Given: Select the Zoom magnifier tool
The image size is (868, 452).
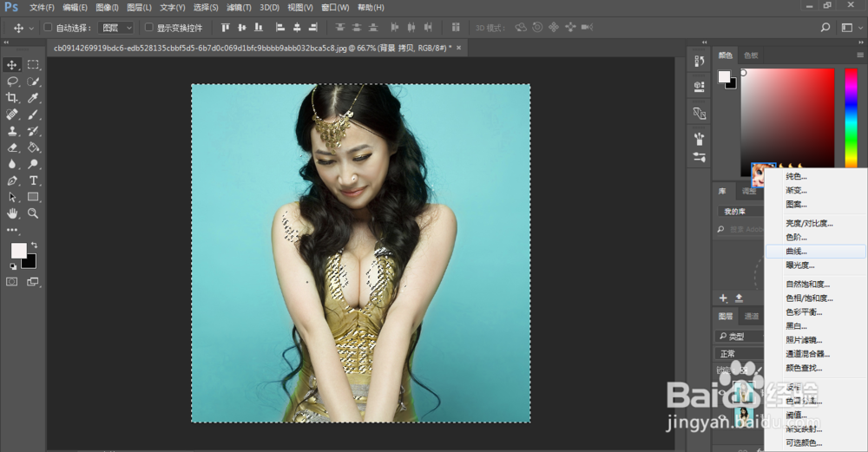Looking at the screenshot, I should click(x=33, y=213).
